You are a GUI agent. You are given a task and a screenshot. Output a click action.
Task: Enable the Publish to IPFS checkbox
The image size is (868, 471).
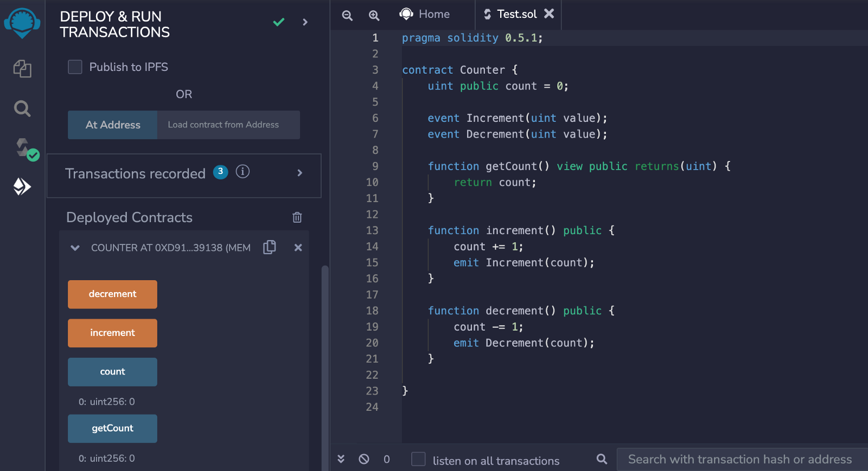coord(75,67)
